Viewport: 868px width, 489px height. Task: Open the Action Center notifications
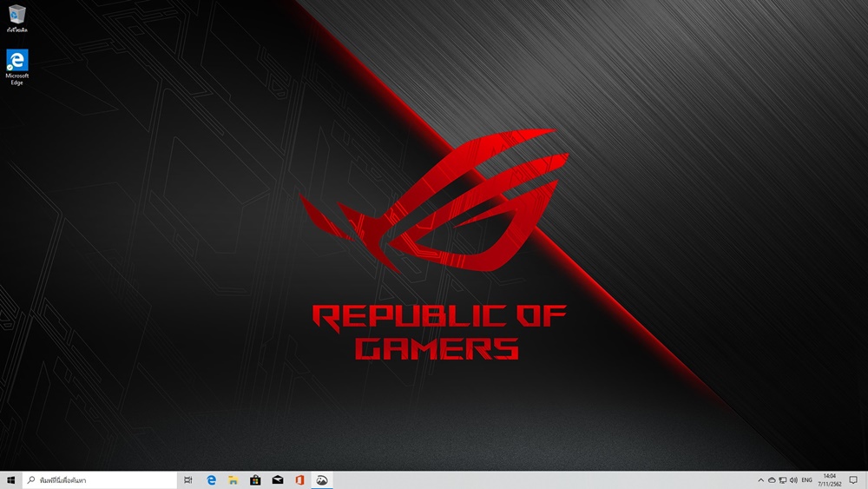pyautogui.click(x=853, y=480)
